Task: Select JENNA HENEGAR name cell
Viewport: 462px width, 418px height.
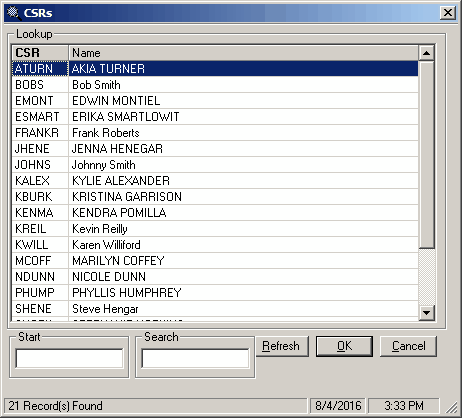Action: coord(243,149)
